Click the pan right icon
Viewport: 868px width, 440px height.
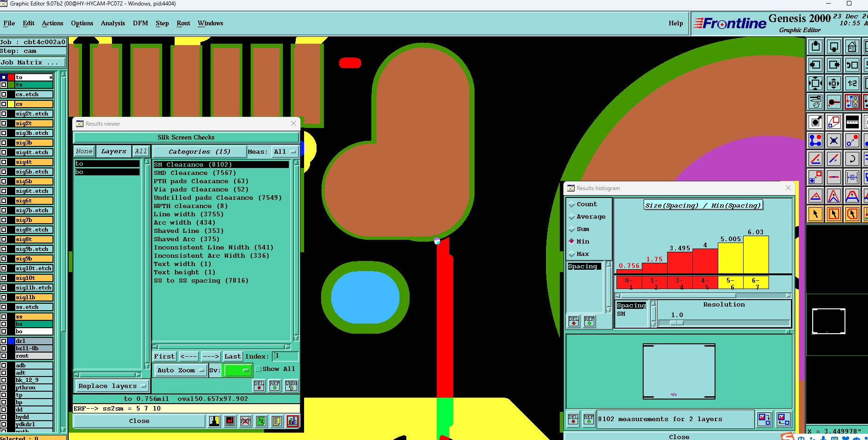[834, 65]
